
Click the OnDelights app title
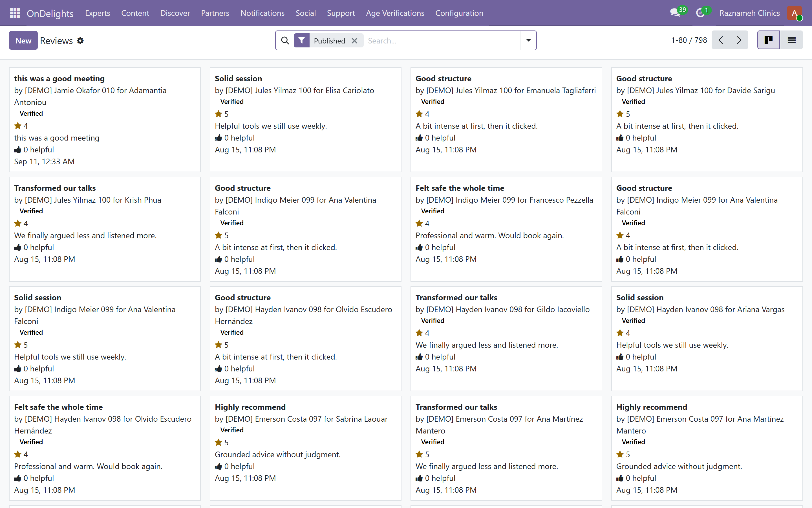[50, 13]
